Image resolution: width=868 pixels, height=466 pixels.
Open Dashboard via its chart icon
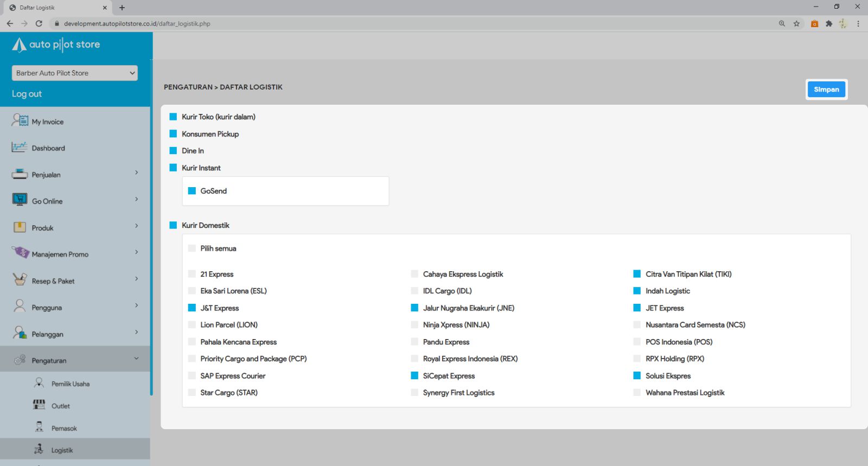20,147
